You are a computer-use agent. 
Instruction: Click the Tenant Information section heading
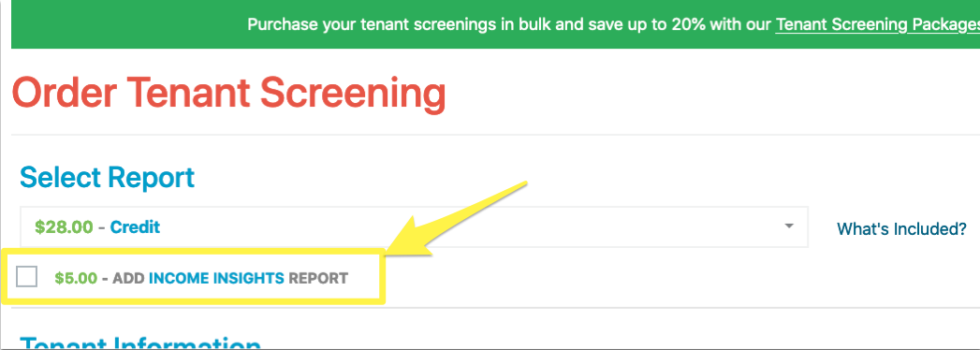pyautogui.click(x=140, y=343)
